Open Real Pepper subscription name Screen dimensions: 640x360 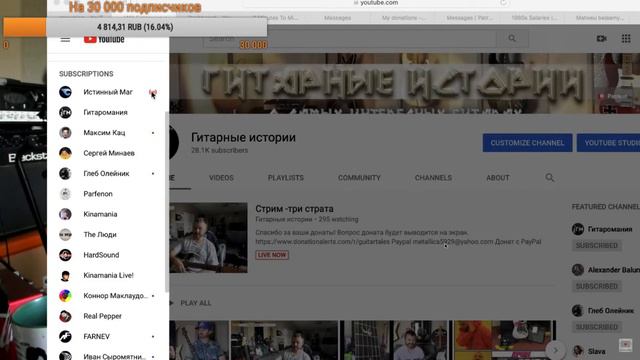[x=102, y=316]
